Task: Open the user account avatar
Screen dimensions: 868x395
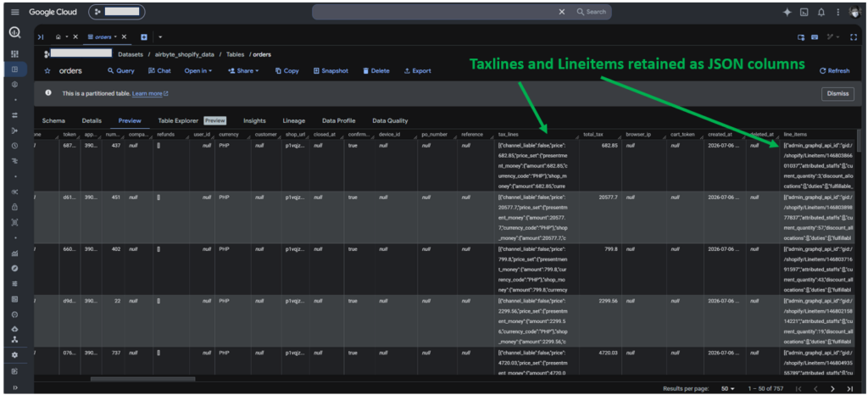Action: (x=856, y=12)
